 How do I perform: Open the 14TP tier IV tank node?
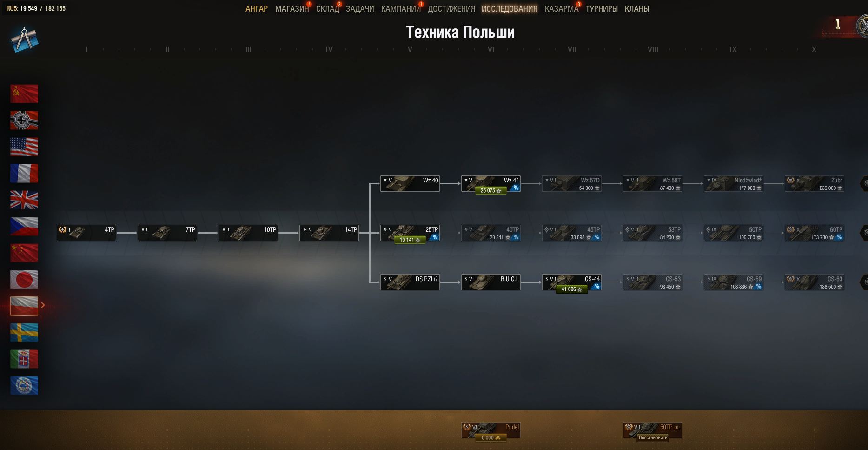tap(329, 233)
